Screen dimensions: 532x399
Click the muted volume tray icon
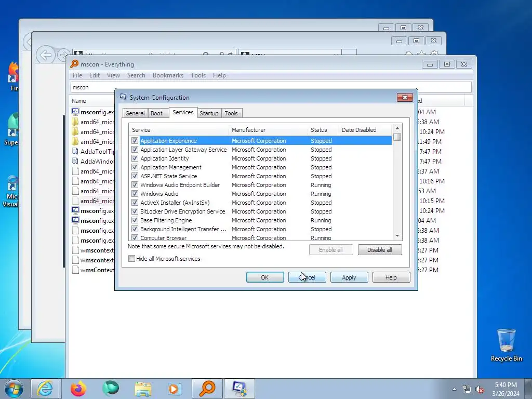click(x=480, y=390)
